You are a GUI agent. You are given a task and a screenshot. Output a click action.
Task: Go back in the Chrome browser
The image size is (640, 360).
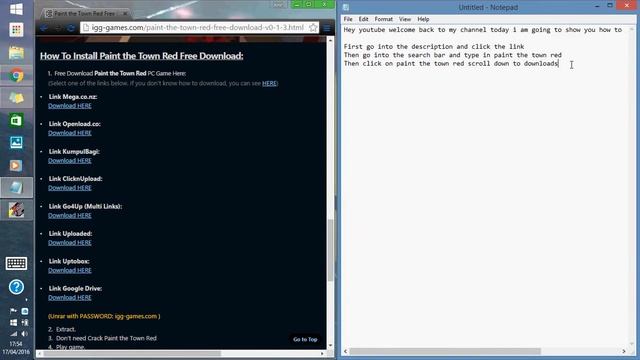(x=44, y=28)
